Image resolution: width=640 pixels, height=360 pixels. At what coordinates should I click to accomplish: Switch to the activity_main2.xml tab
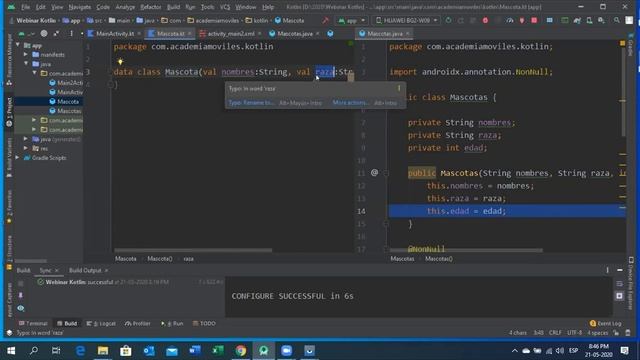pos(231,33)
